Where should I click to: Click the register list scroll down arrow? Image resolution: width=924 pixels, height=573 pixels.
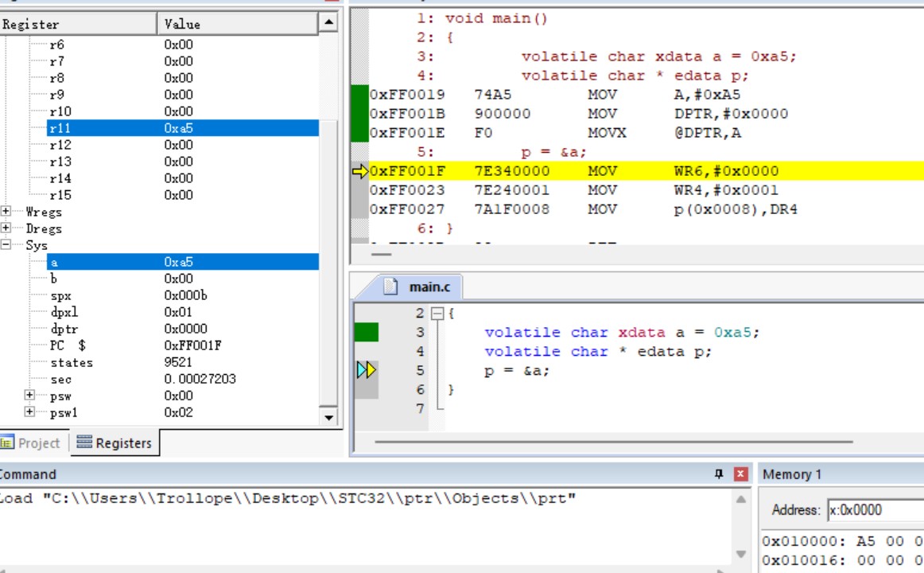pyautogui.click(x=329, y=417)
